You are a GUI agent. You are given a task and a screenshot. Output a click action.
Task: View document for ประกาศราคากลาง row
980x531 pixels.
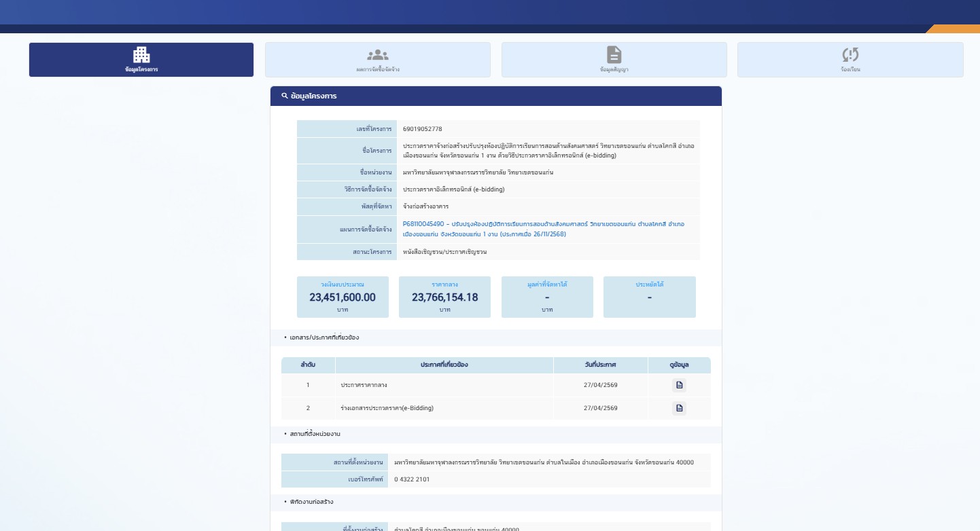[x=679, y=385]
